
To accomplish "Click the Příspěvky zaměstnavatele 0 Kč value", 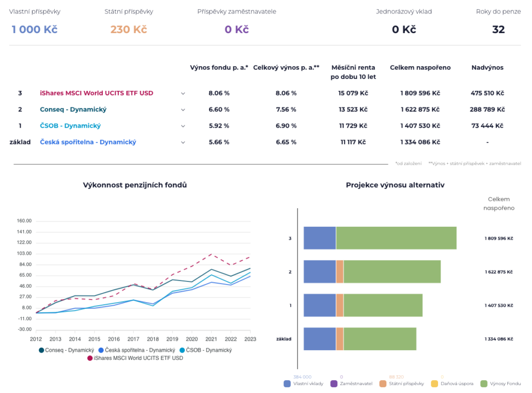I will click(237, 29).
